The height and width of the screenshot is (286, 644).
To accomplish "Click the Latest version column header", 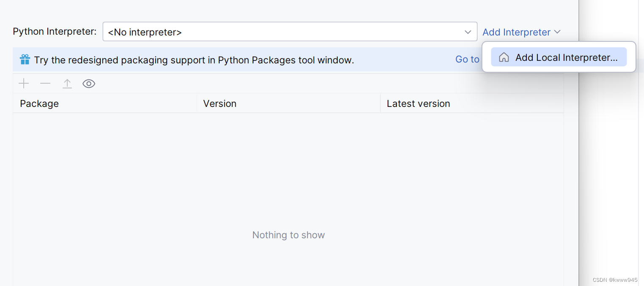I will click(x=418, y=104).
